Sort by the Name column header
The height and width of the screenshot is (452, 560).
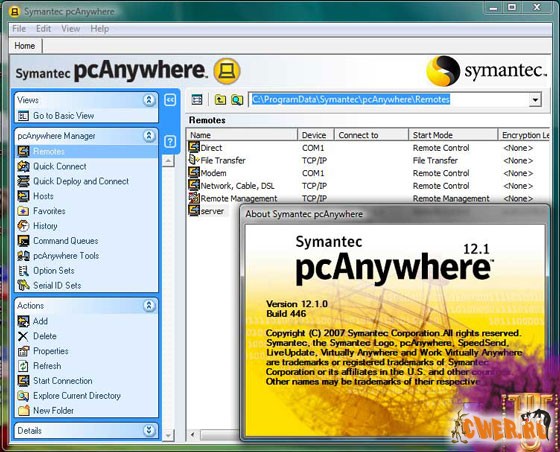click(242, 135)
